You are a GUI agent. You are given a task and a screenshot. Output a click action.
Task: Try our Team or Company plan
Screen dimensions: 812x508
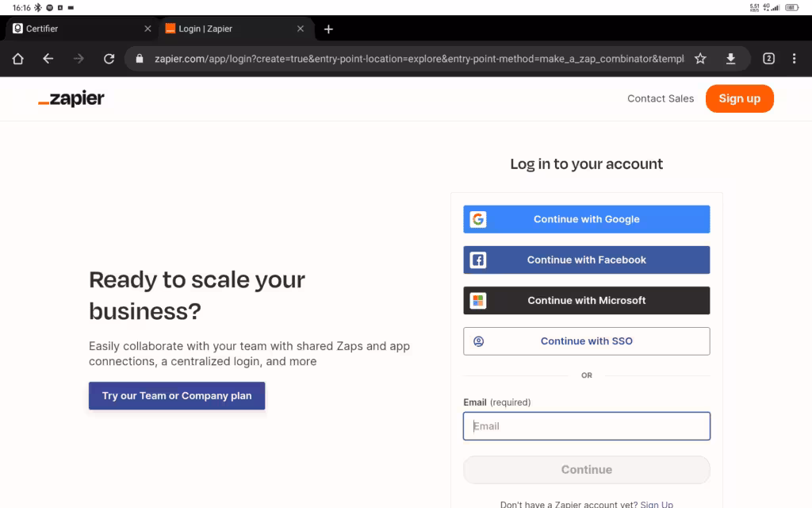pos(177,395)
